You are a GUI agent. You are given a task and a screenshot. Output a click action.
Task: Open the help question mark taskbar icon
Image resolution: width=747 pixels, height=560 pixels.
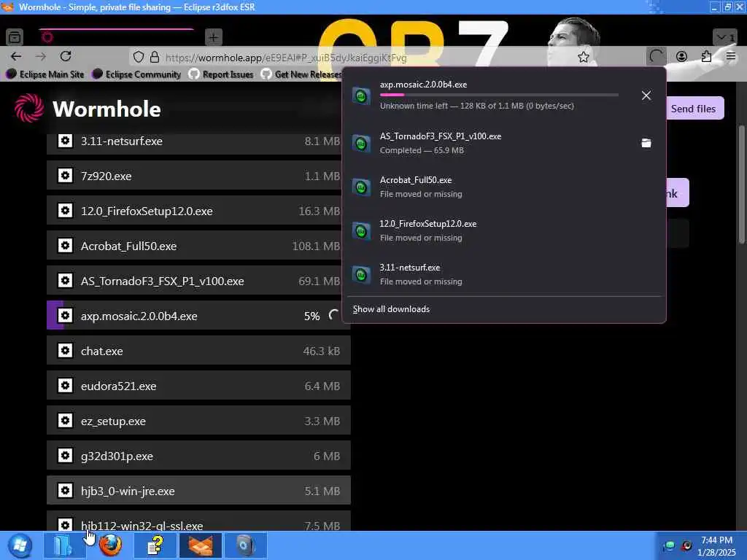(x=155, y=545)
